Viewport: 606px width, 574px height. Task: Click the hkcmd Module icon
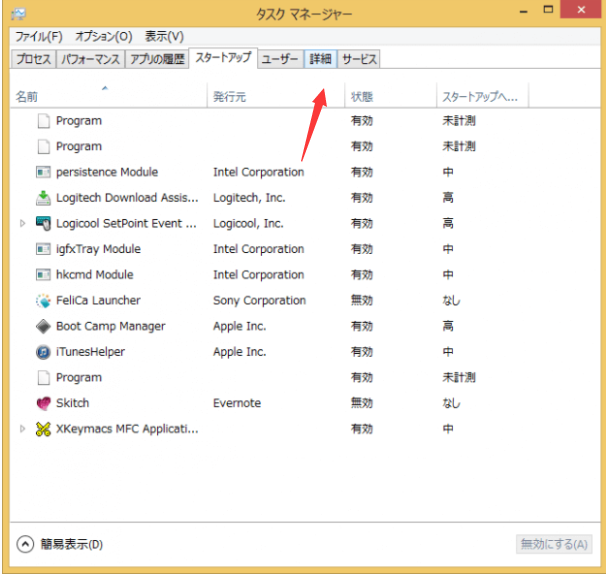click(x=43, y=275)
